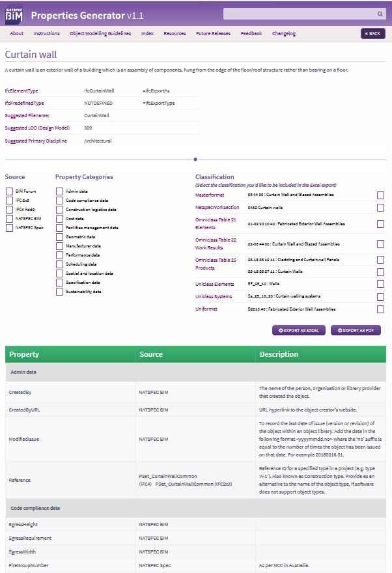The width and height of the screenshot is (392, 573).
Task: Click the CreatedByURL property cell
Action: [x=70, y=410]
